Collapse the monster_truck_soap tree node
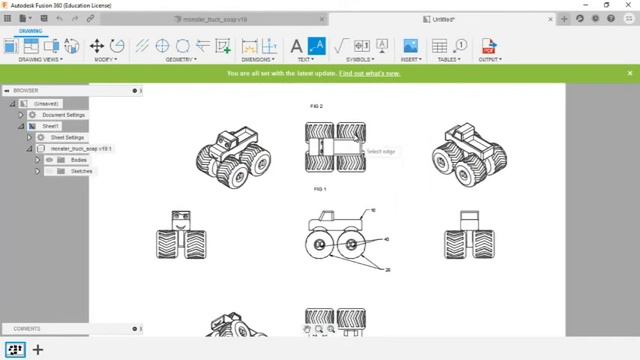The width and height of the screenshot is (640, 360). 29,149
